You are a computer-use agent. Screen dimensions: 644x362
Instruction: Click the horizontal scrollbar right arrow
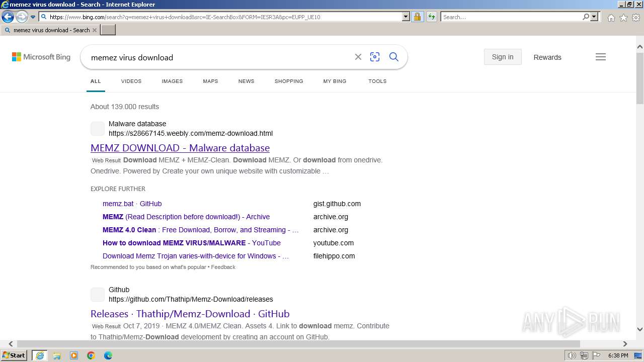point(625,344)
